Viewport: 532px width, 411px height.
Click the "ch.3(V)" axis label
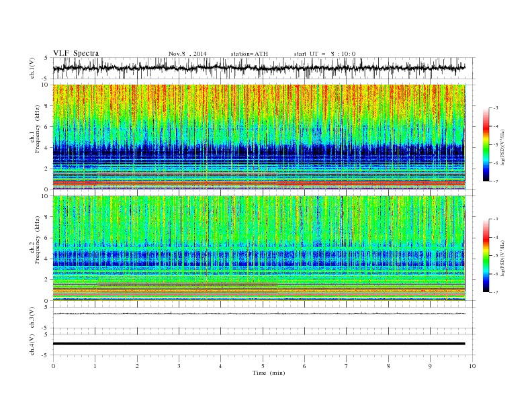pyautogui.click(x=32, y=318)
